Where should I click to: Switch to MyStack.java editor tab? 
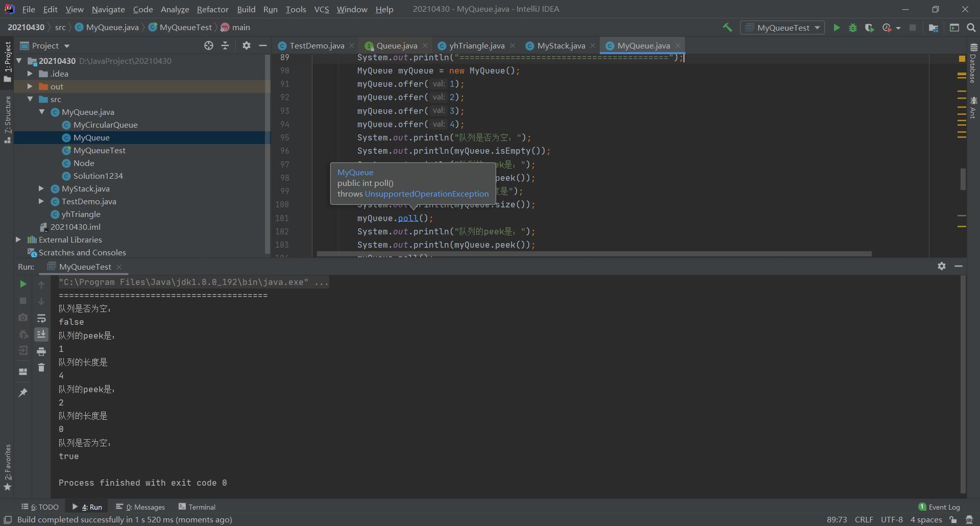click(x=561, y=45)
